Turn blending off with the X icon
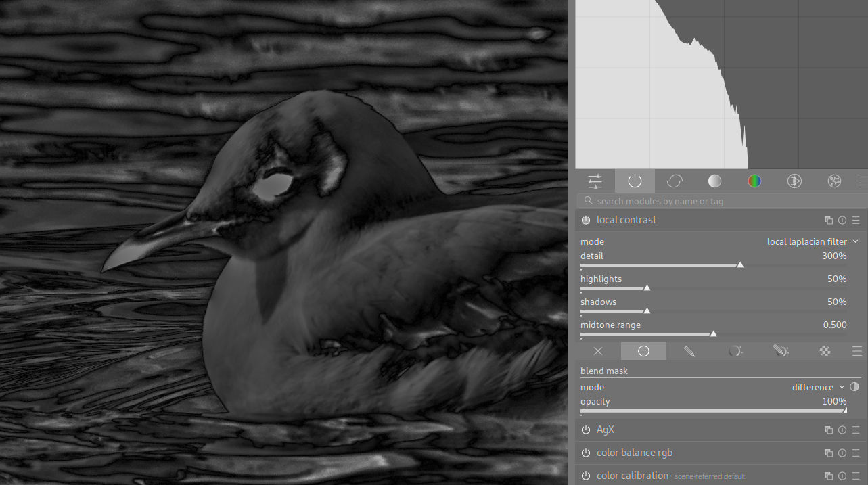The width and height of the screenshot is (868, 485). (598, 351)
